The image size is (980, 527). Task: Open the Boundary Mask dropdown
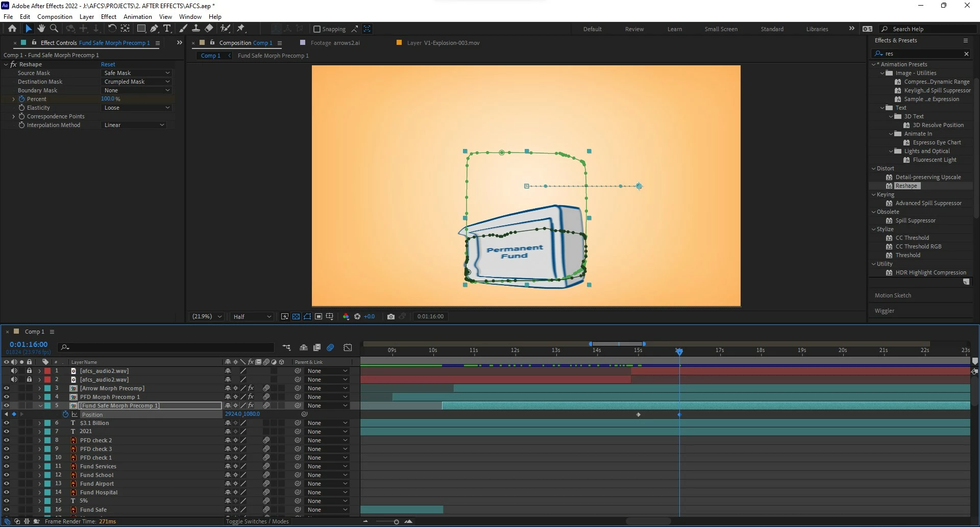[x=137, y=90]
